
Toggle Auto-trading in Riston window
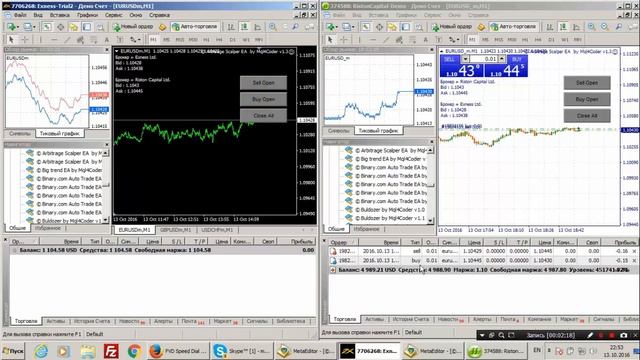pyautogui.click(x=513, y=27)
